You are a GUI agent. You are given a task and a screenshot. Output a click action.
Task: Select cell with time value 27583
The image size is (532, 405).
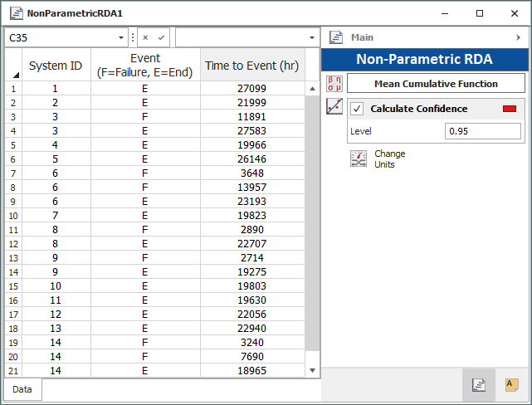252,131
